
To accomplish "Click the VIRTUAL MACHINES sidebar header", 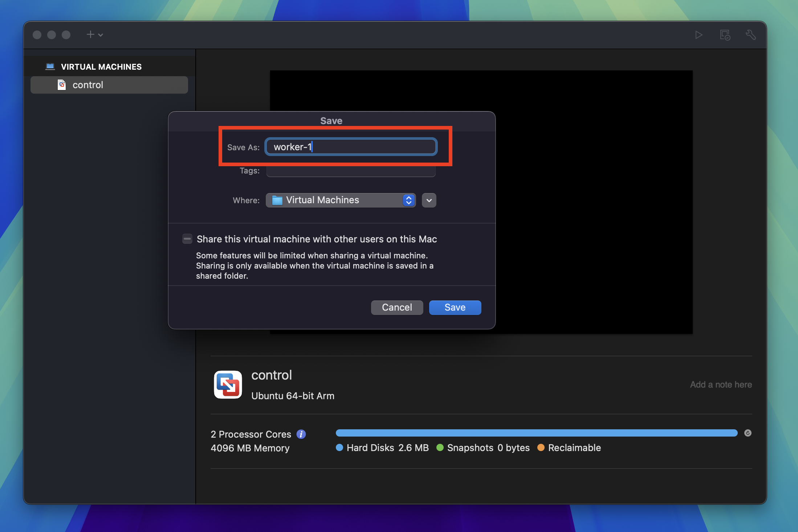I will (x=101, y=67).
